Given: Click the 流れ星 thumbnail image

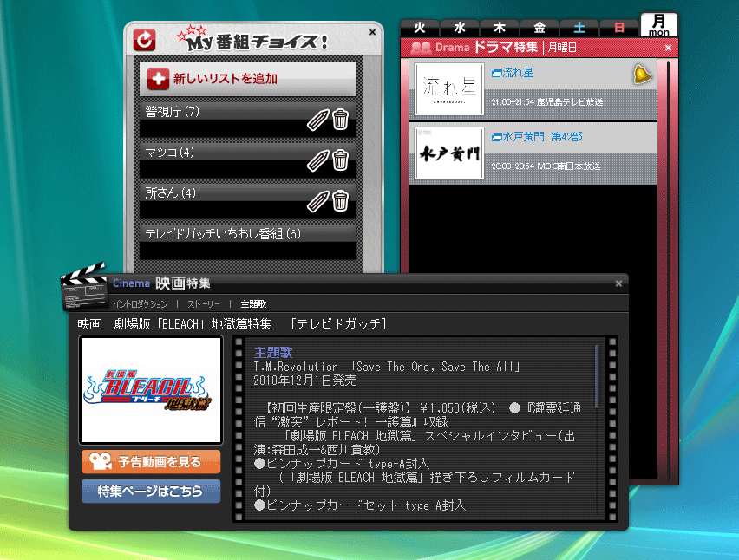Looking at the screenshot, I should point(449,89).
